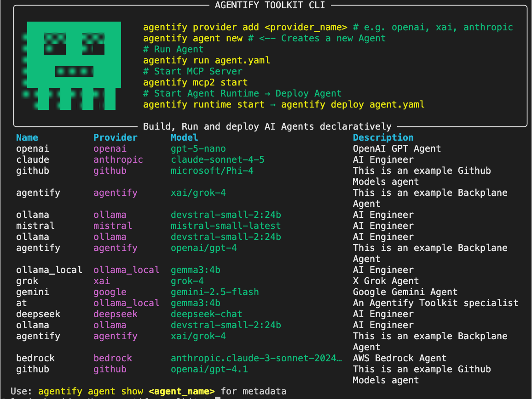Image resolution: width=532 pixels, height=399 pixels.
Task: Click the 'Build, Run and deploy' tagline
Action: click(267, 126)
